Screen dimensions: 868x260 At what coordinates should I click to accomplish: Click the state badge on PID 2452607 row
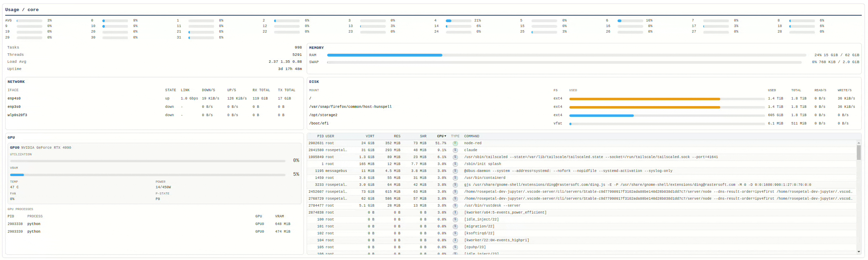455,192
